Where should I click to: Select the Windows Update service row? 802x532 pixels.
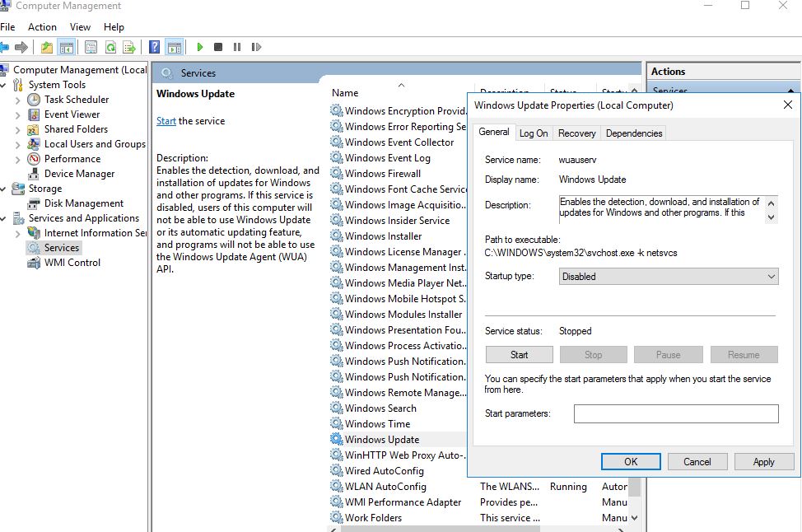(x=398, y=440)
